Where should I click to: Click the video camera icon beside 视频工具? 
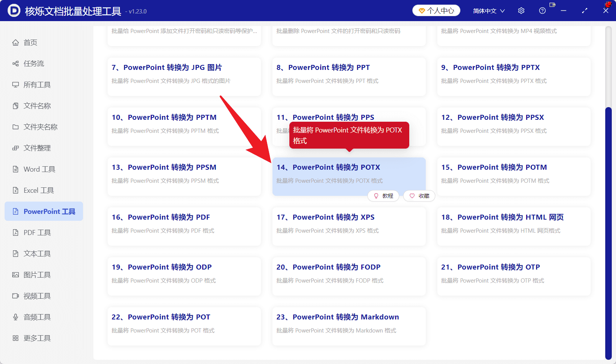pos(15,296)
